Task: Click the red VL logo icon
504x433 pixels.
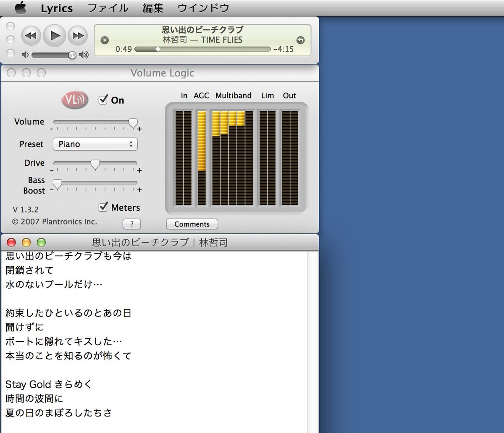Action: point(75,100)
